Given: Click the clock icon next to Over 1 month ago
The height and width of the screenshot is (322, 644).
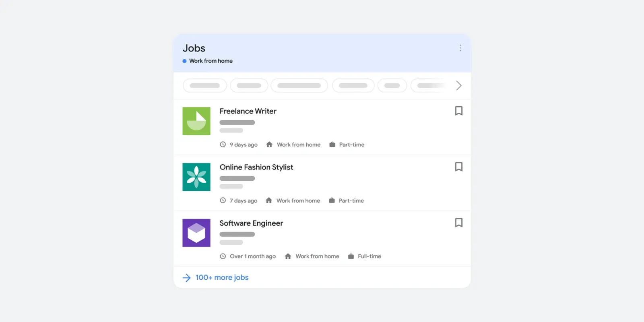Looking at the screenshot, I should pos(223,256).
